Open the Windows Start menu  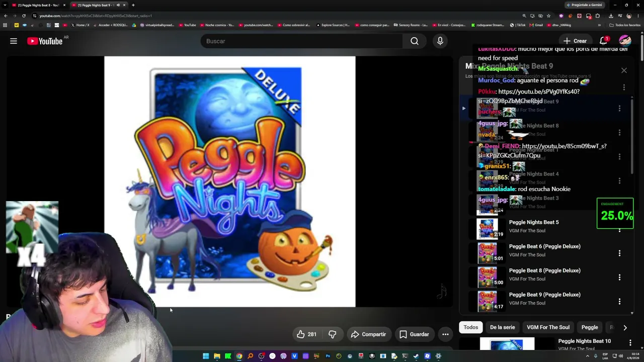(206, 356)
